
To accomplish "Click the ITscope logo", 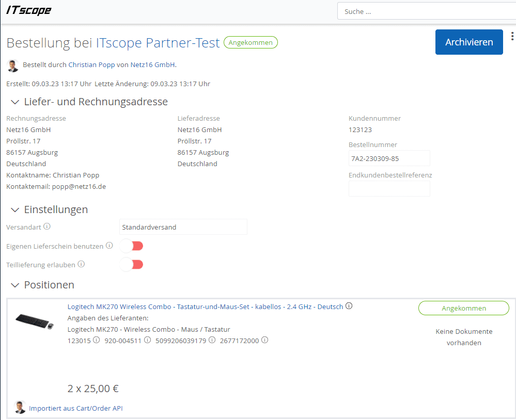I will [x=28, y=10].
